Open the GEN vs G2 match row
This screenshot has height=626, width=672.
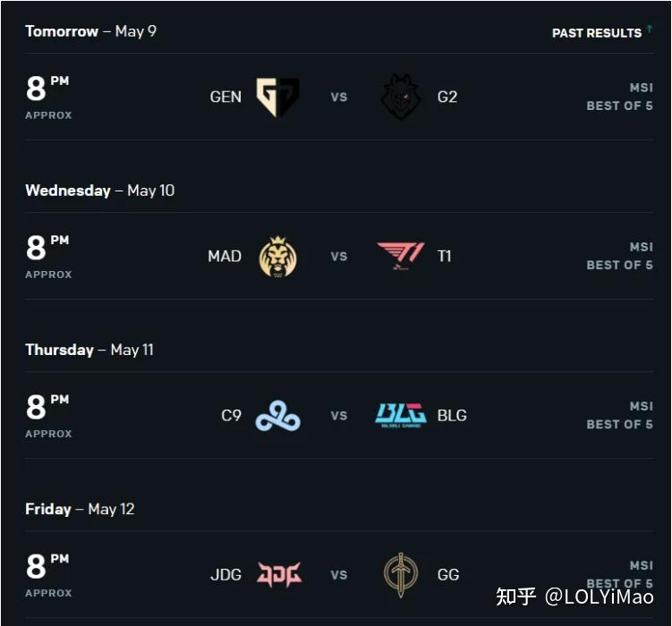click(339, 97)
